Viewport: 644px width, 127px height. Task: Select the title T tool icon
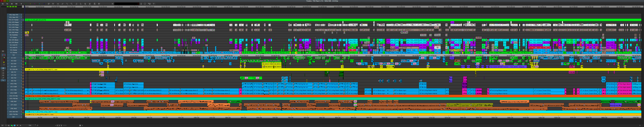[x=153, y=4]
